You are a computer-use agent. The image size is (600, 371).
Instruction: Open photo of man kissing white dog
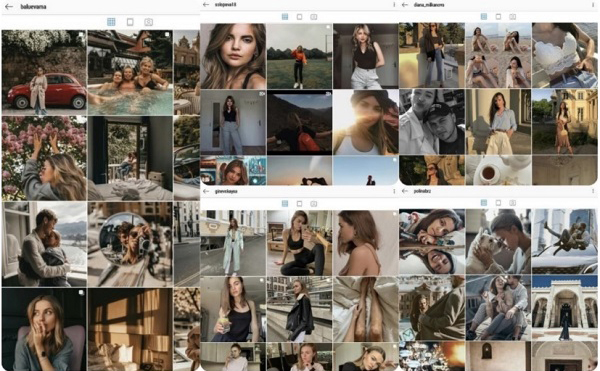point(498,241)
